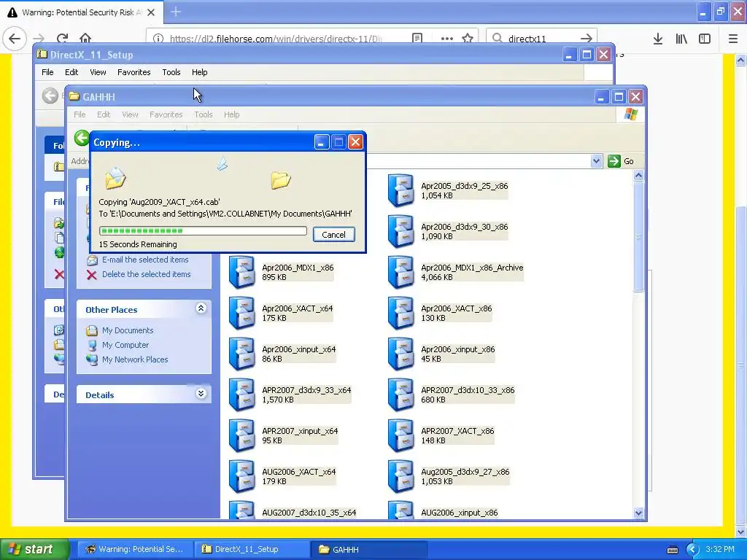Click the taskbar clock 3:32 PM
The width and height of the screenshot is (747, 560).
click(x=720, y=550)
